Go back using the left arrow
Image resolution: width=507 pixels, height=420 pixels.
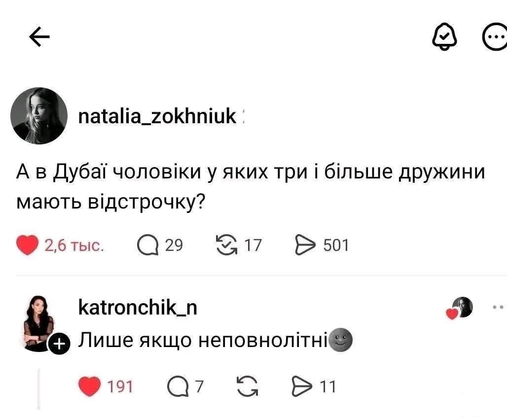coord(39,37)
